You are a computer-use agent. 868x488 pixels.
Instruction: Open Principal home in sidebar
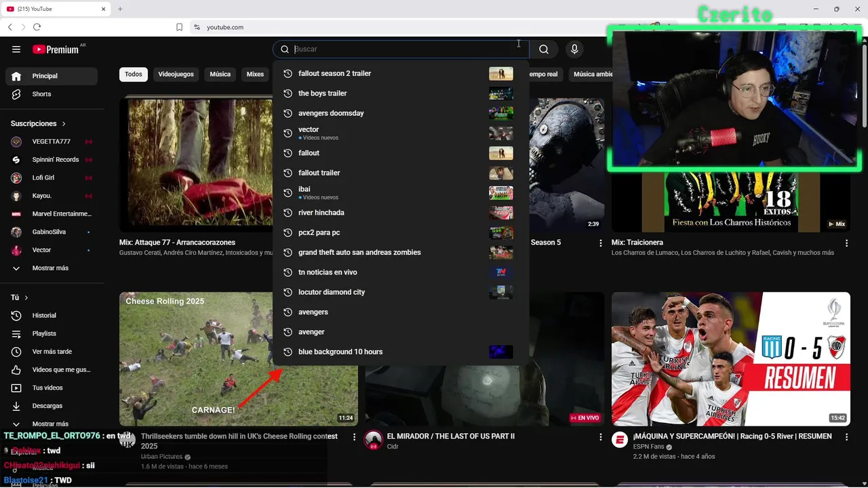[x=52, y=76]
